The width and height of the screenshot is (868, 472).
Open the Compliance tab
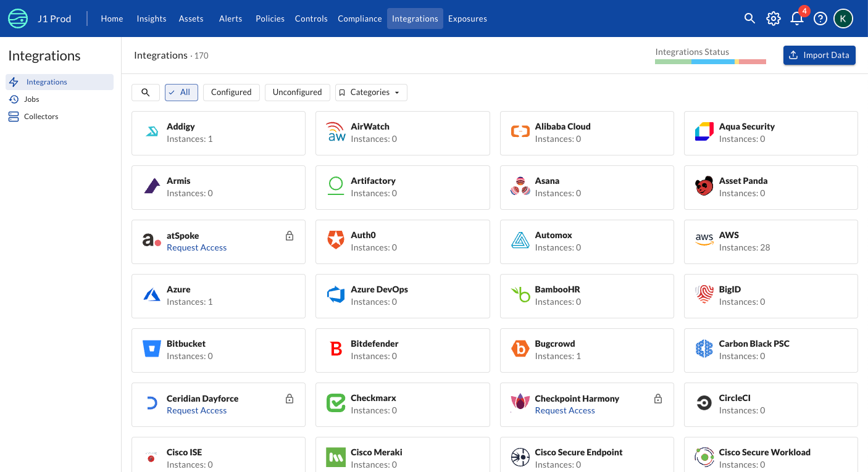[x=360, y=19]
